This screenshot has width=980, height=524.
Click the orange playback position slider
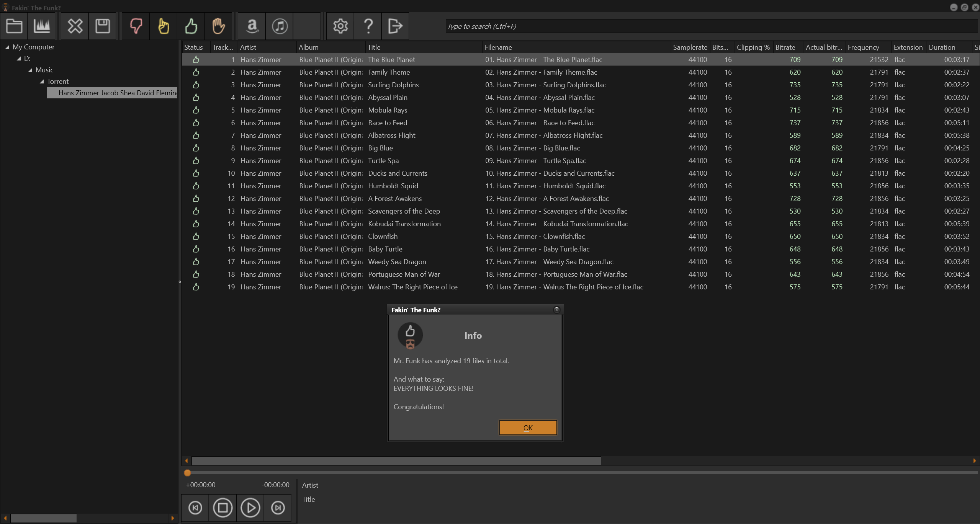(187, 473)
